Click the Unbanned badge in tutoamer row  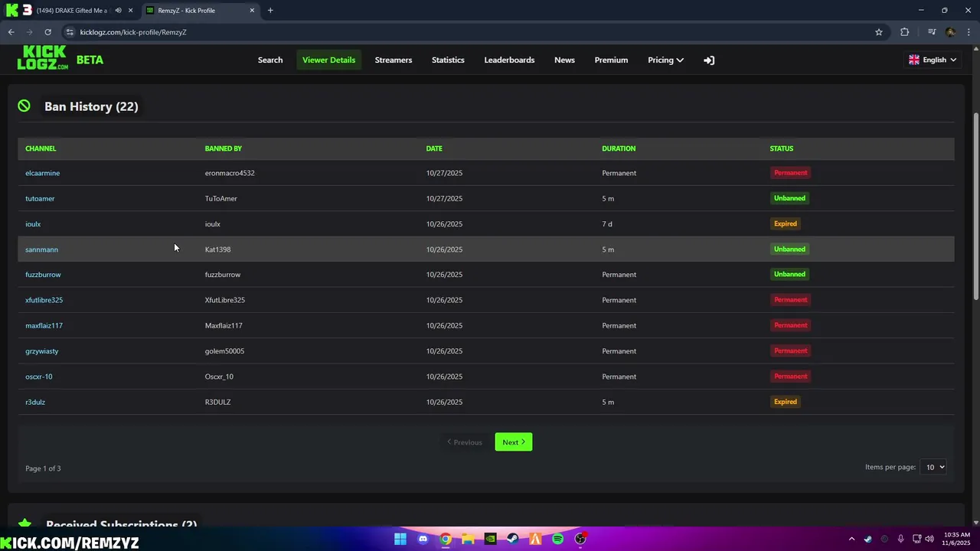(x=789, y=198)
